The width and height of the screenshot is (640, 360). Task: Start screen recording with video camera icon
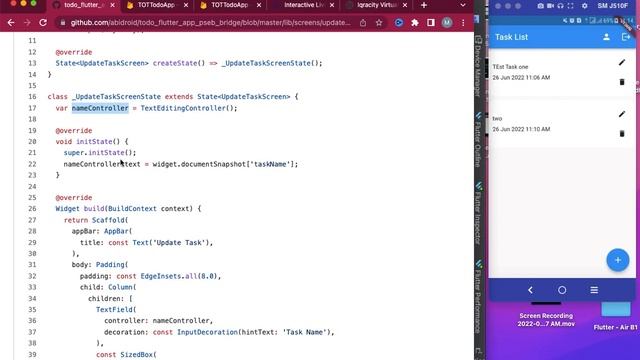[x=551, y=6]
